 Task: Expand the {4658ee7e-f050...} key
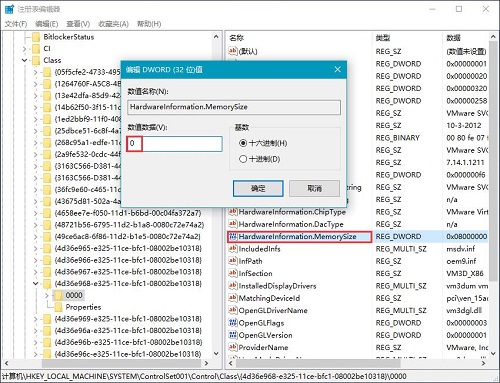pyautogui.click(x=35, y=213)
